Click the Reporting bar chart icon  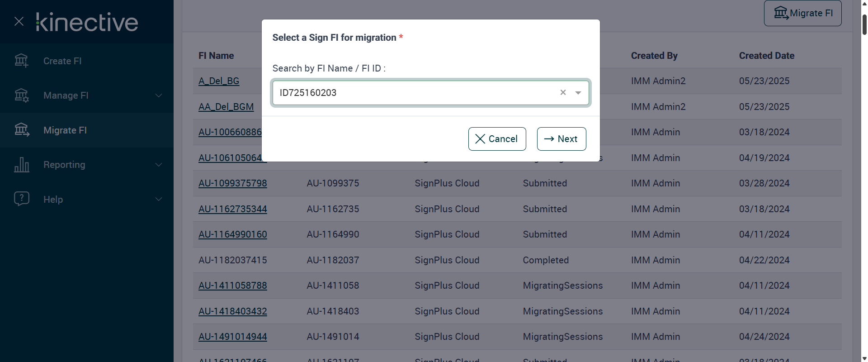(21, 165)
